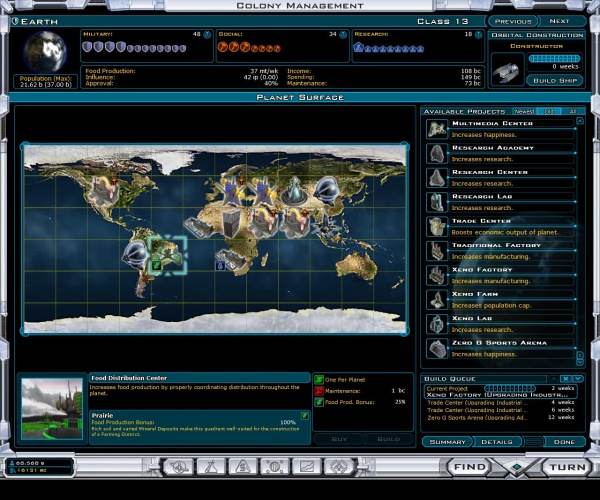Viewport: 600px width, 500px height.
Task: Switch to the Newest projects tab
Action: pos(524,111)
